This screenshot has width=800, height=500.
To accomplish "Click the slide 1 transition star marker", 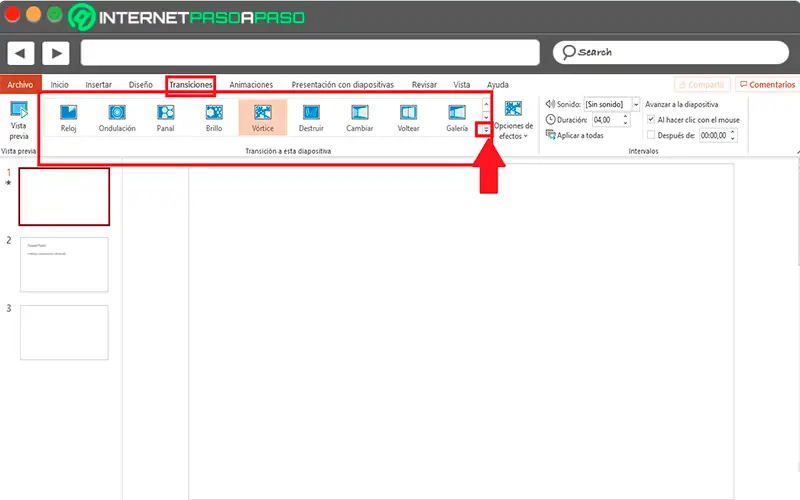I will pyautogui.click(x=8, y=183).
